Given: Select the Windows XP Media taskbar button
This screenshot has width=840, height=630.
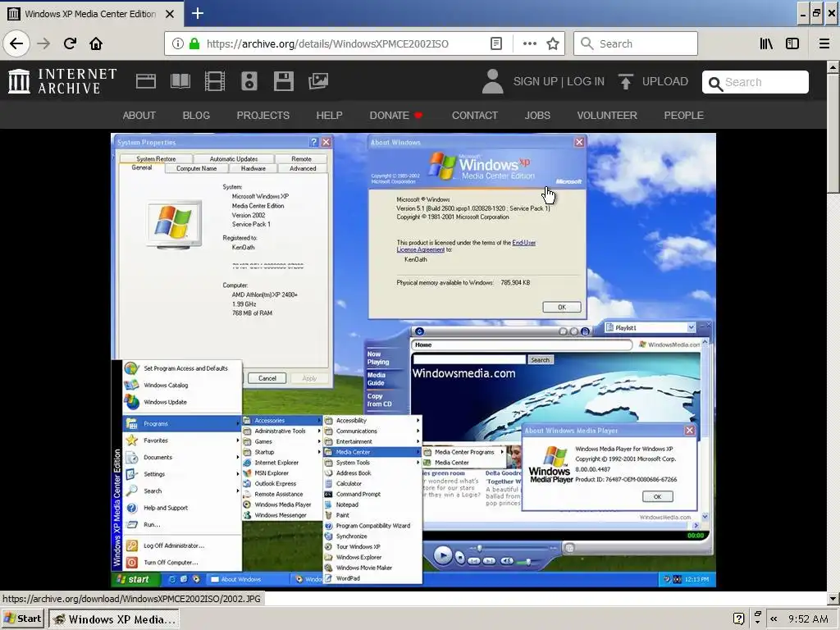Looking at the screenshot, I should click(x=113, y=619).
